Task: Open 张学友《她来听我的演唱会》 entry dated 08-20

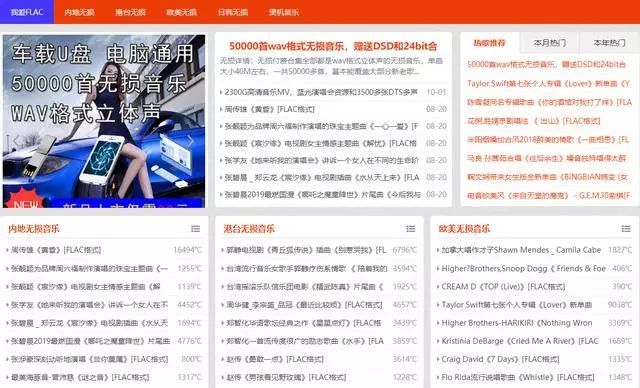Action: [321, 161]
